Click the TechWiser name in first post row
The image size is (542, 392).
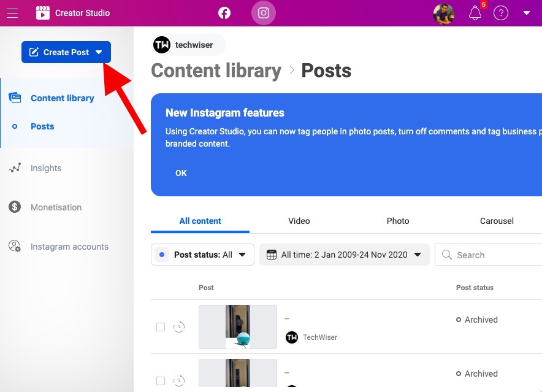click(319, 337)
